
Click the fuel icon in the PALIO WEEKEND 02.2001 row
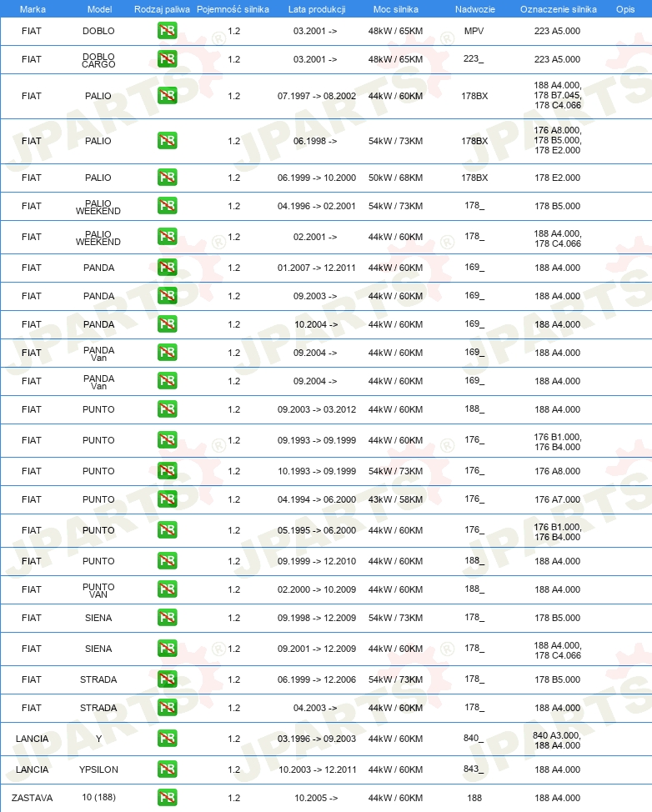[x=168, y=236]
